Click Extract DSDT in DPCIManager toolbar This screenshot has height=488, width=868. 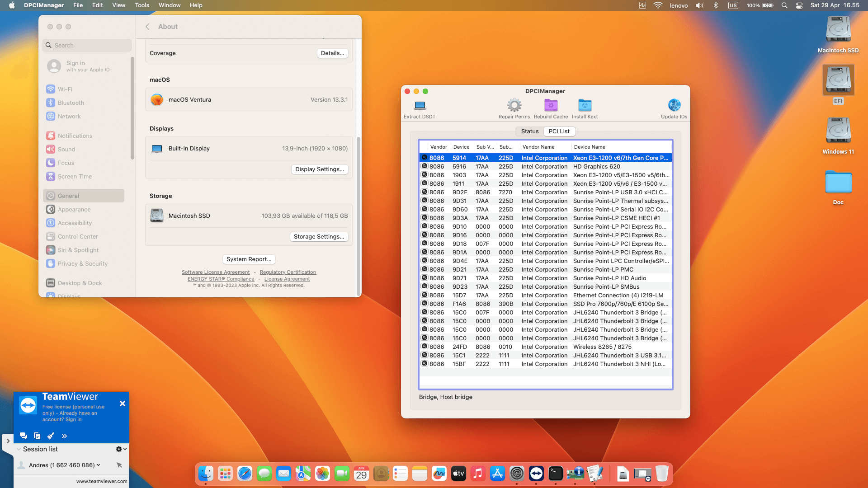click(420, 109)
